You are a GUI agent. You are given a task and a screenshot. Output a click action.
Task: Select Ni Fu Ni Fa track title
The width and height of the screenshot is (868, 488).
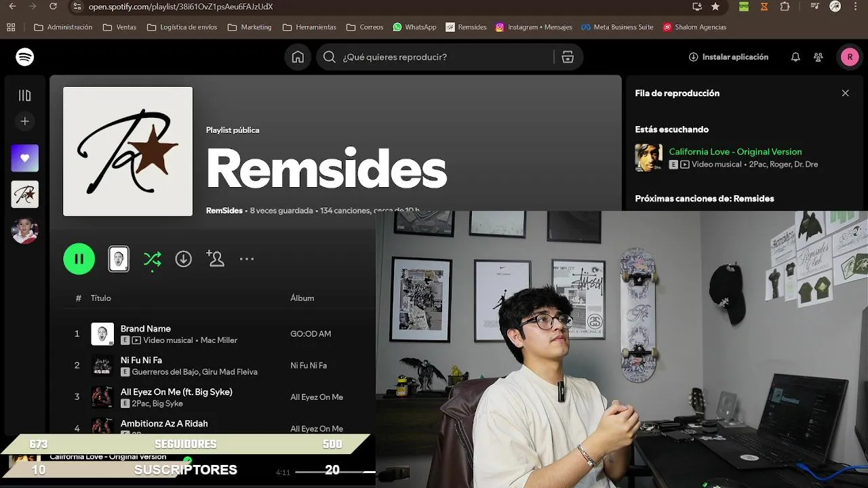(x=141, y=360)
